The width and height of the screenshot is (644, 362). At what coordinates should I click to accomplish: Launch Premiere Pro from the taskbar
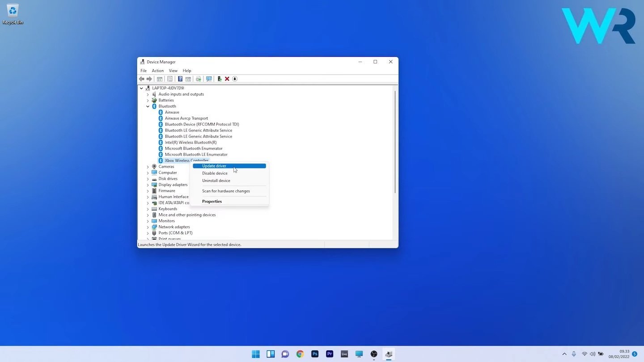pyautogui.click(x=330, y=354)
